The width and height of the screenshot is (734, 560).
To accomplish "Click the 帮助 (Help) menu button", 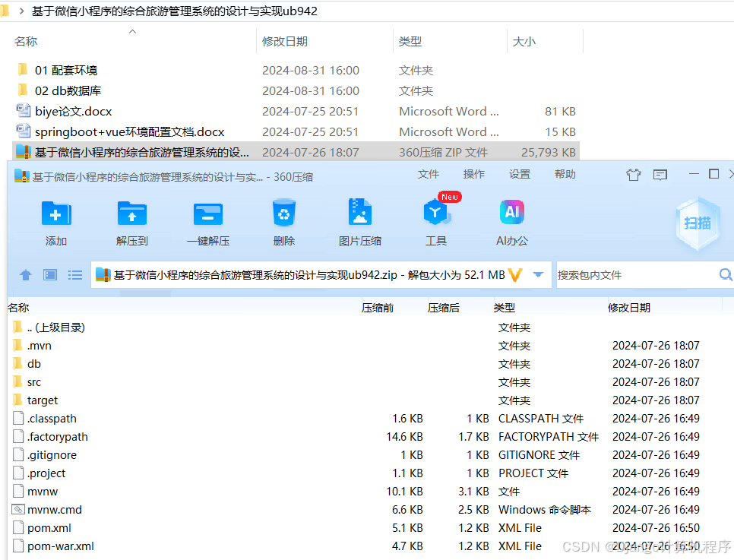I will 565,174.
